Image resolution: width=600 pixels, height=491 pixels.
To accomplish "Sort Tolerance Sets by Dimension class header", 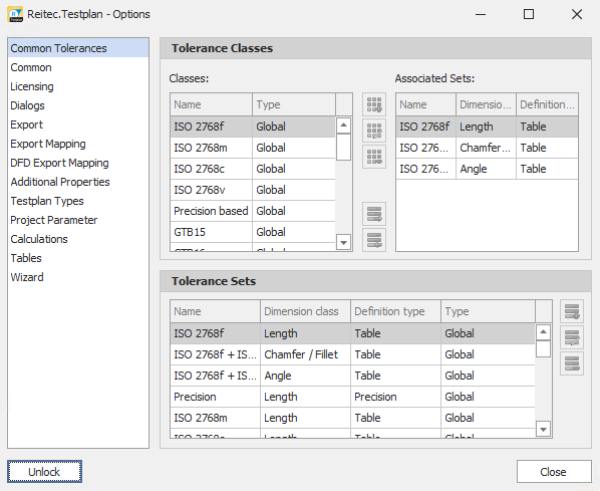I will tap(304, 311).
